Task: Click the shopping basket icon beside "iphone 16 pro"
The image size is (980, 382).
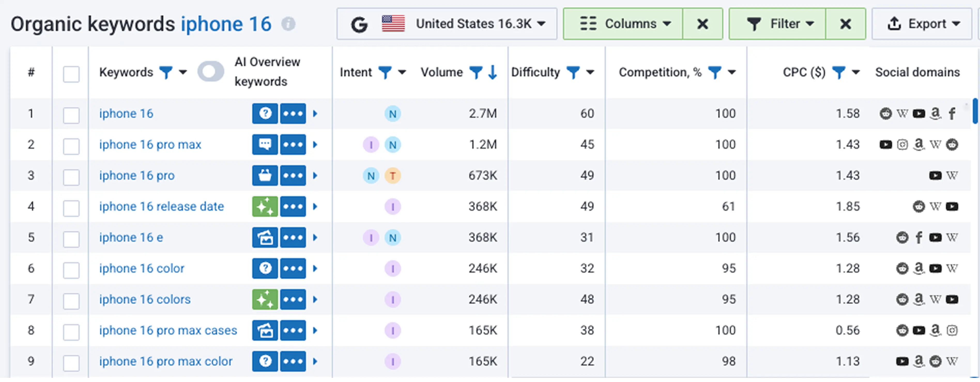Action: tap(265, 175)
